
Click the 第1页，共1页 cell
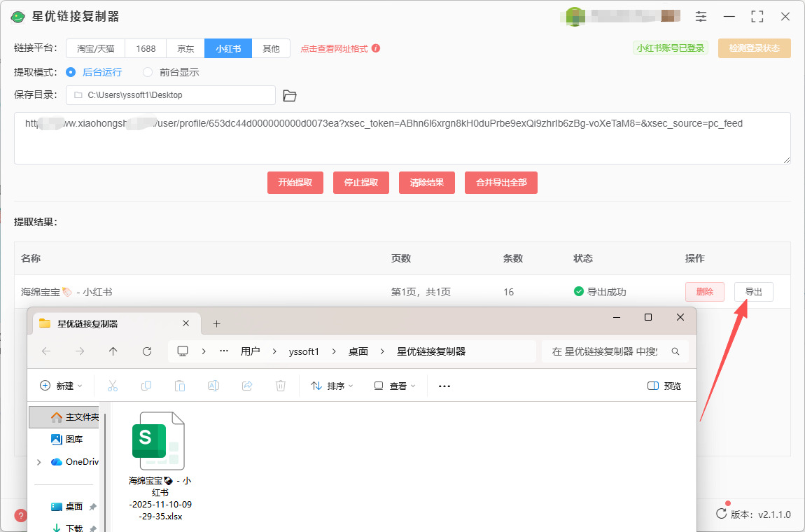pos(421,292)
